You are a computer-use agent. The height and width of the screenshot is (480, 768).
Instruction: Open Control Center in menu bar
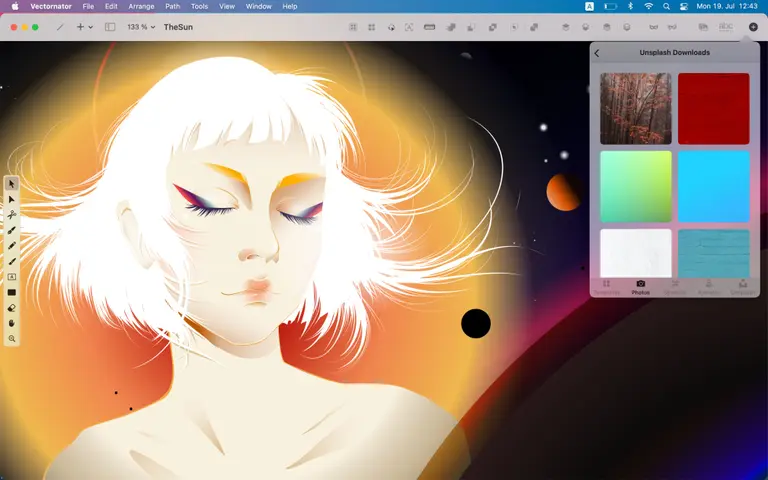[x=684, y=6]
